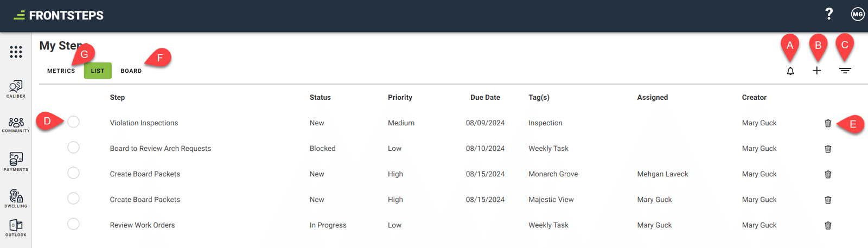Image resolution: width=868 pixels, height=248 pixels.
Task: Sort by the Assigned column header
Action: point(653,98)
